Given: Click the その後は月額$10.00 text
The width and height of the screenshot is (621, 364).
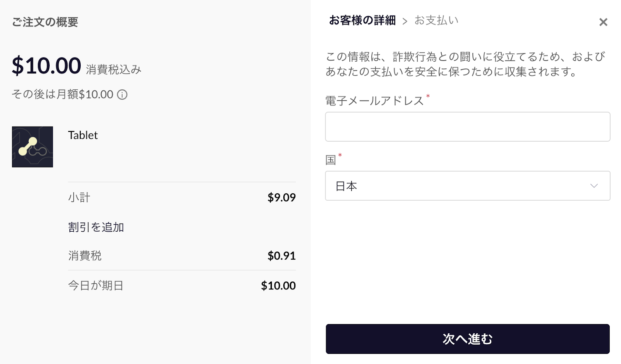Looking at the screenshot, I should [x=62, y=94].
